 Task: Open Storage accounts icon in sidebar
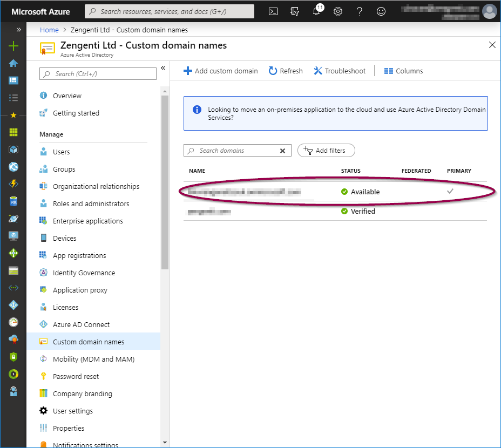tap(13, 270)
